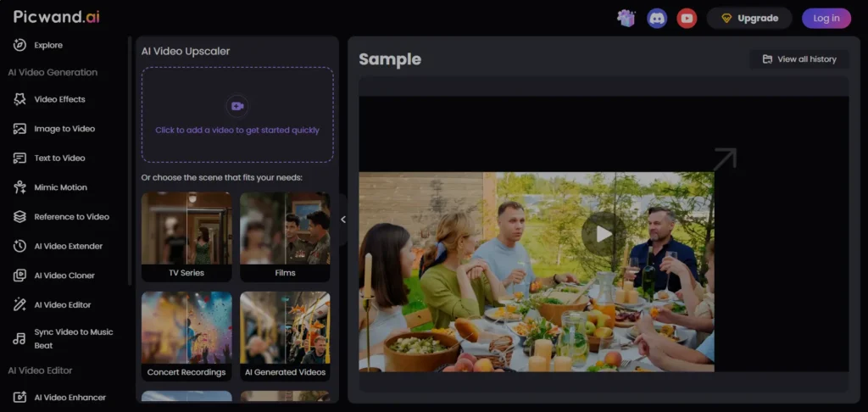This screenshot has width=868, height=412.
Task: Click the Video Effects icon in sidebar
Action: tap(20, 99)
